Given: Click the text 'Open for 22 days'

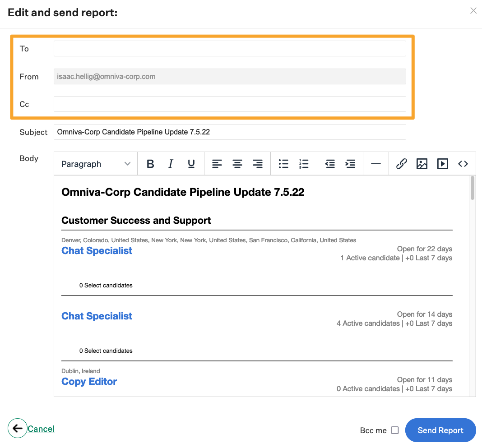Looking at the screenshot, I should click(x=425, y=249).
